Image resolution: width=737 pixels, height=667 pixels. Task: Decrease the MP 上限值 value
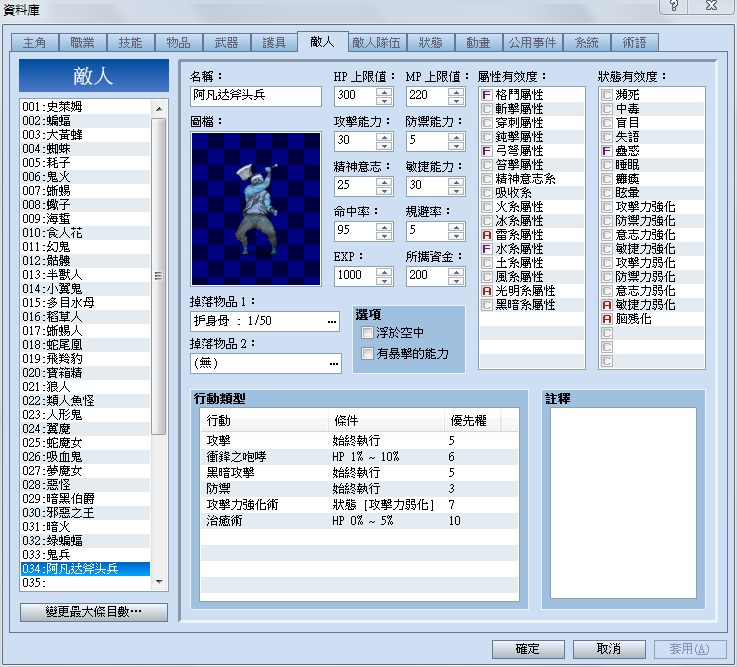(456, 101)
